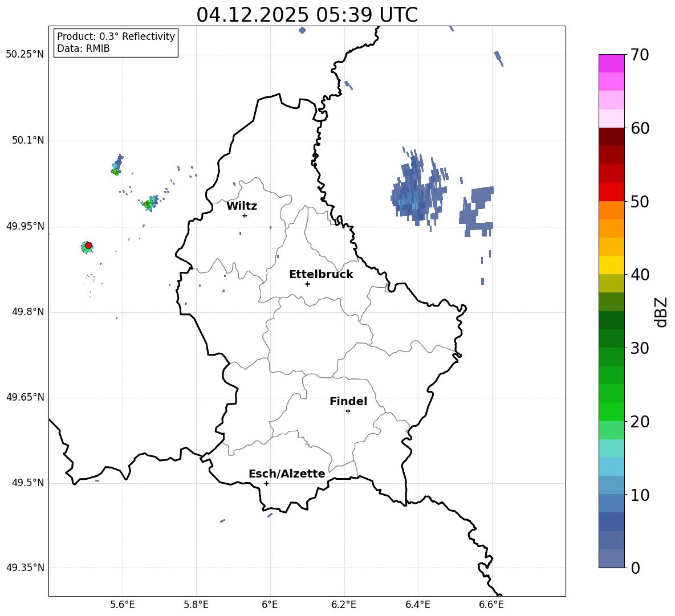Click the 5.6°E longitude label
Image resolution: width=675 pixels, height=616 pixels.
click(122, 605)
